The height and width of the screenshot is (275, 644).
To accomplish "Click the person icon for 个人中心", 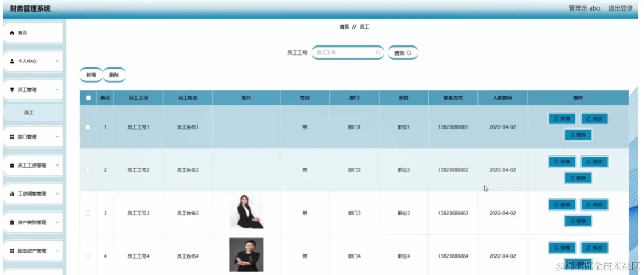I will coord(12,61).
